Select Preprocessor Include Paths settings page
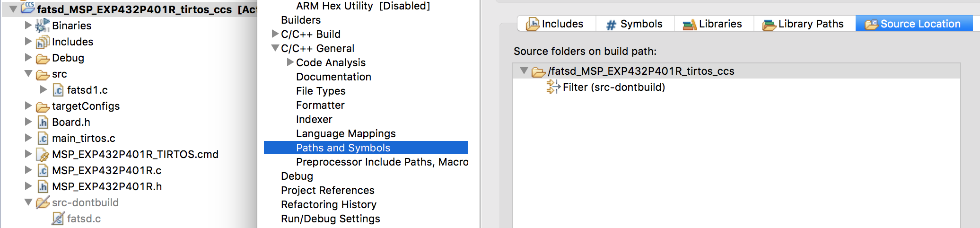 coord(382,162)
